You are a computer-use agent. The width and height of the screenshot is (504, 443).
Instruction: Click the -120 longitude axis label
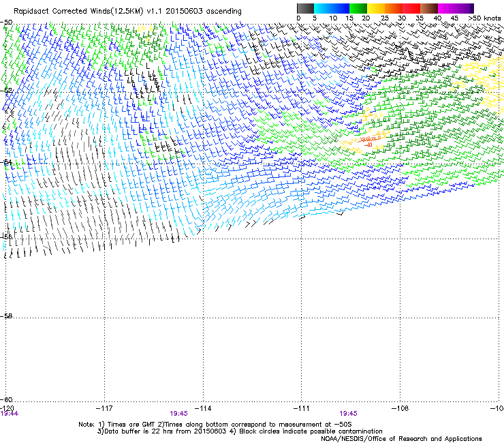coord(7,408)
